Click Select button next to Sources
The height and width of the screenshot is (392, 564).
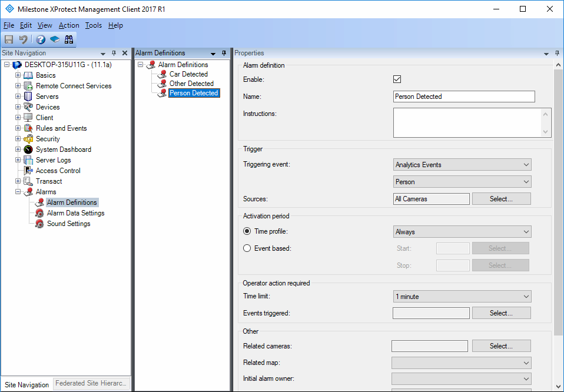pos(501,199)
